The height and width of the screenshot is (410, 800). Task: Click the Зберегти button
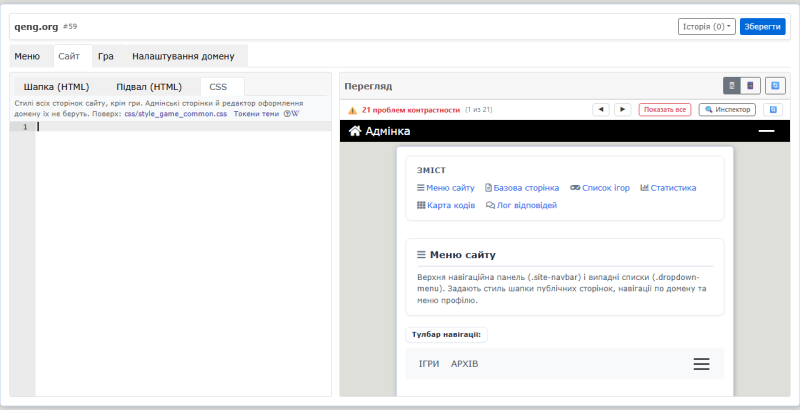point(763,27)
